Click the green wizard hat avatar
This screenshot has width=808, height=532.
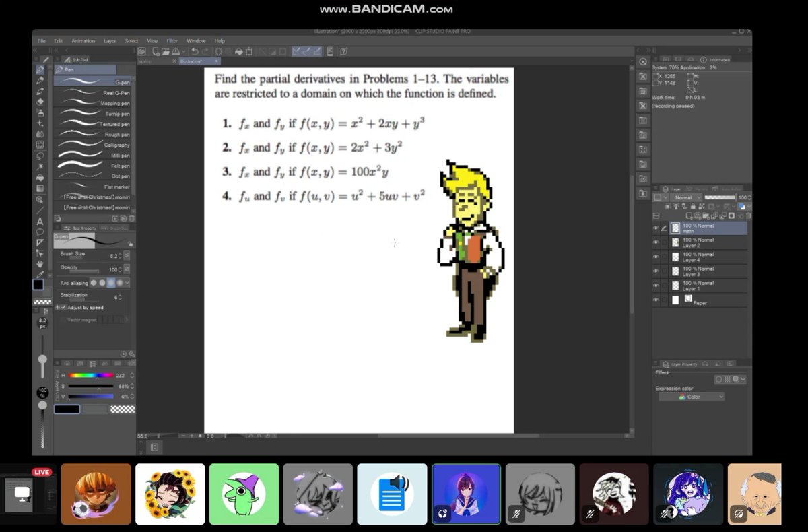(x=244, y=494)
